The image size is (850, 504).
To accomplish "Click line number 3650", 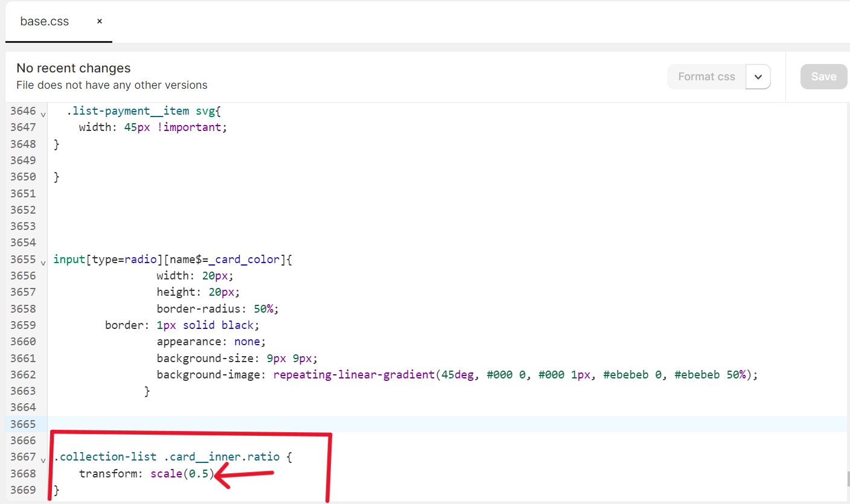I will click(x=23, y=177).
